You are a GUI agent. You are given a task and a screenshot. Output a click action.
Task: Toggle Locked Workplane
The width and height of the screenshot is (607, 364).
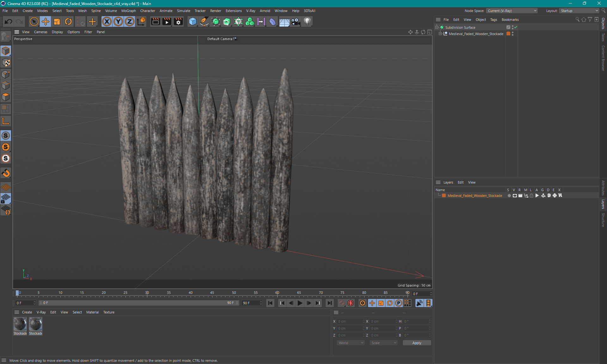click(x=6, y=198)
